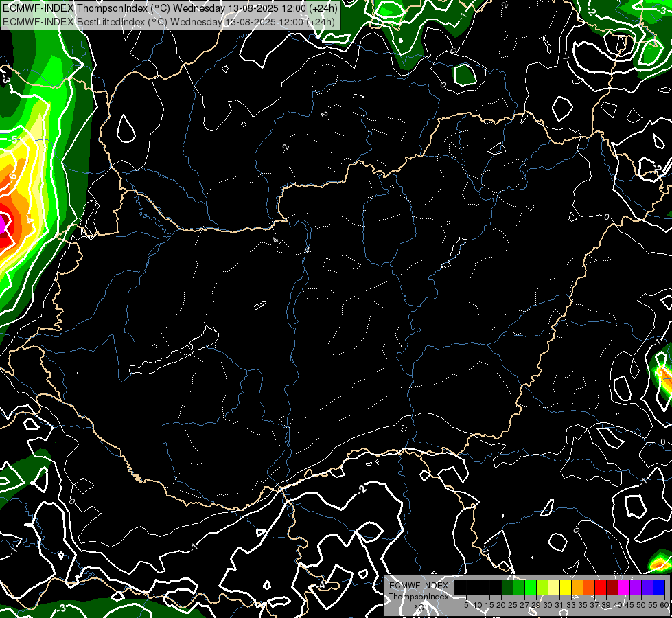The image size is (672, 618).
Task: Click the pure yellow 31-33 legend swatch
Action: [566, 588]
